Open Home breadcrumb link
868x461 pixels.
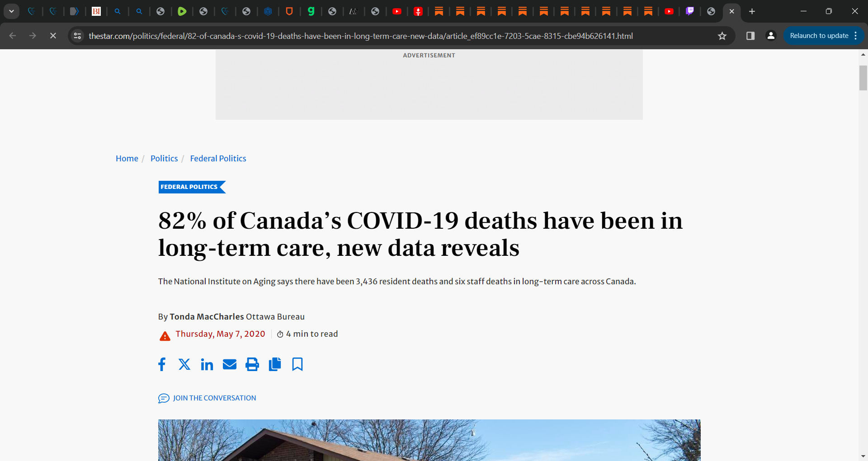tap(127, 159)
